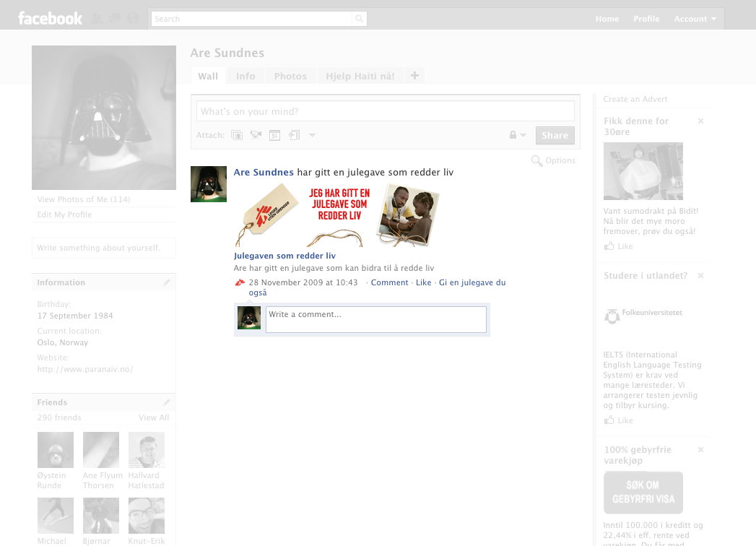Click 'Gi en julegave du også' link

click(377, 287)
